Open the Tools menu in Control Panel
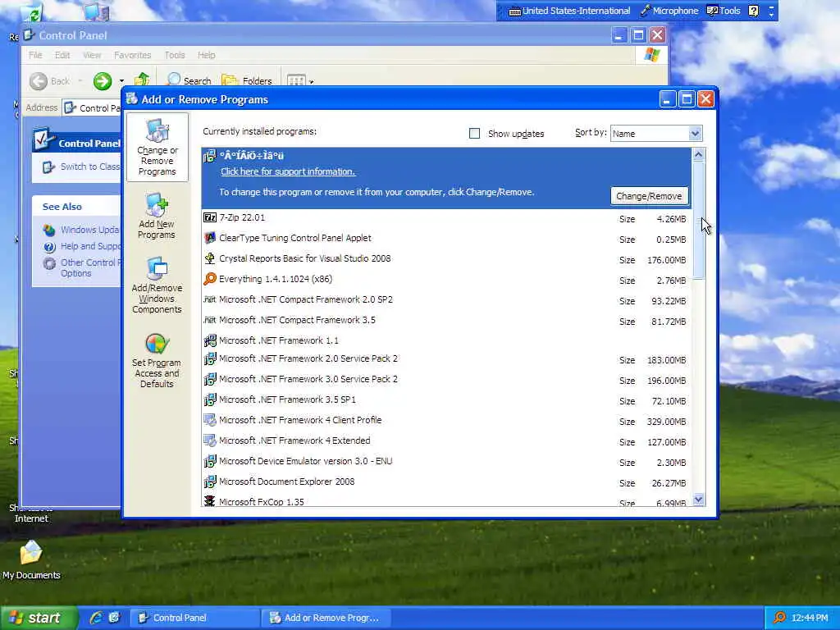Screen dimensions: 840x630 coord(175,55)
